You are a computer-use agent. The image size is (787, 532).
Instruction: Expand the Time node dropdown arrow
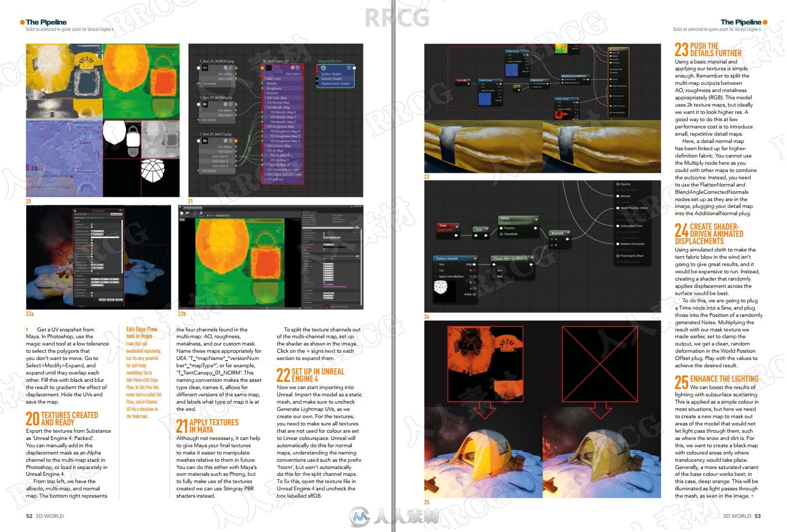[x=457, y=227]
